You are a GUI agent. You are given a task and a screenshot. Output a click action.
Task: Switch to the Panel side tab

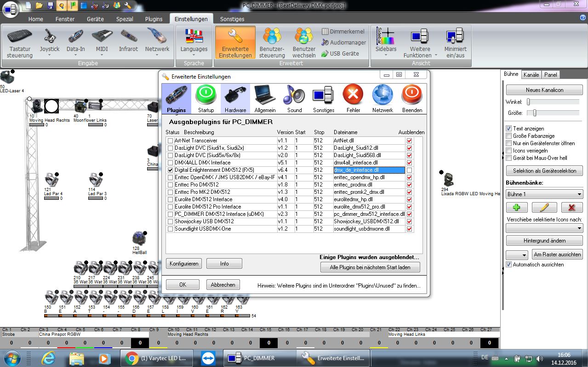550,74
